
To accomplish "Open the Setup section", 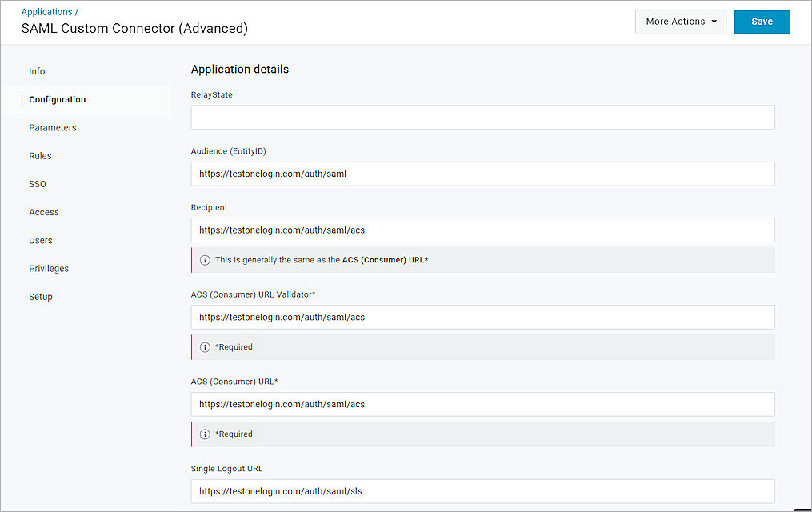I will [x=41, y=296].
